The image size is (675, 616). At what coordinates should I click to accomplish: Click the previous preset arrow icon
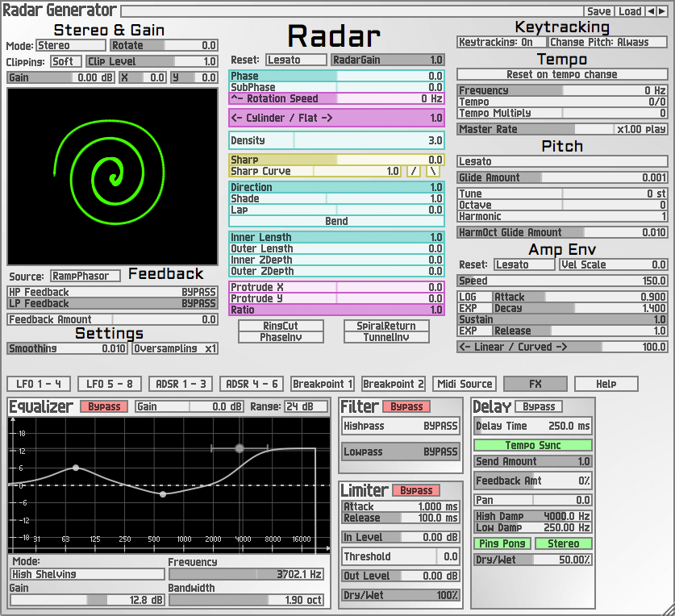pyautogui.click(x=651, y=10)
